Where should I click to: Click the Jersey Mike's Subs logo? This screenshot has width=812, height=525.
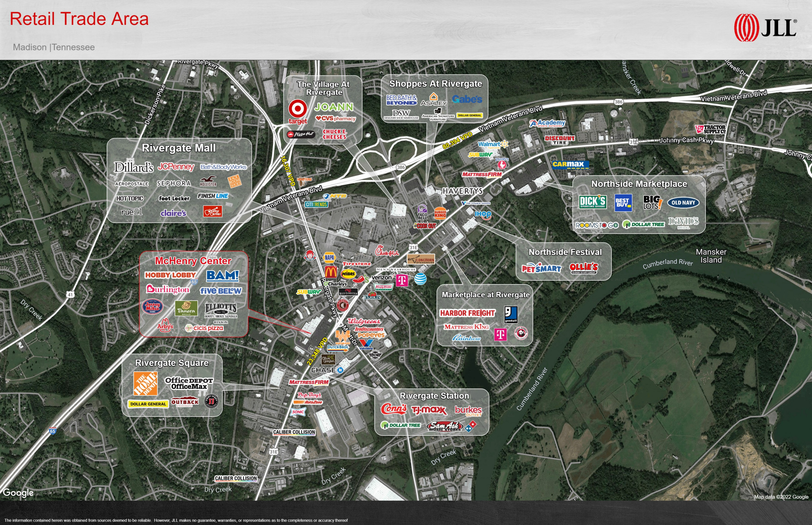153,306
